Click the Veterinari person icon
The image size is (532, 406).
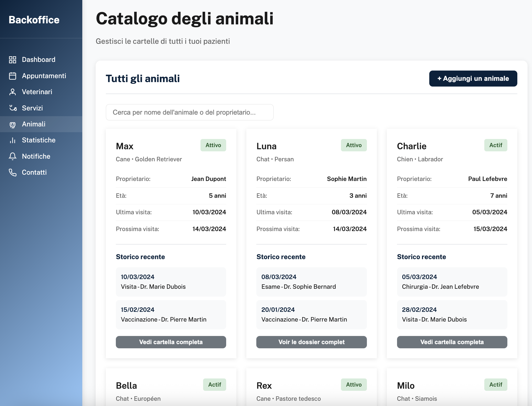click(x=13, y=92)
